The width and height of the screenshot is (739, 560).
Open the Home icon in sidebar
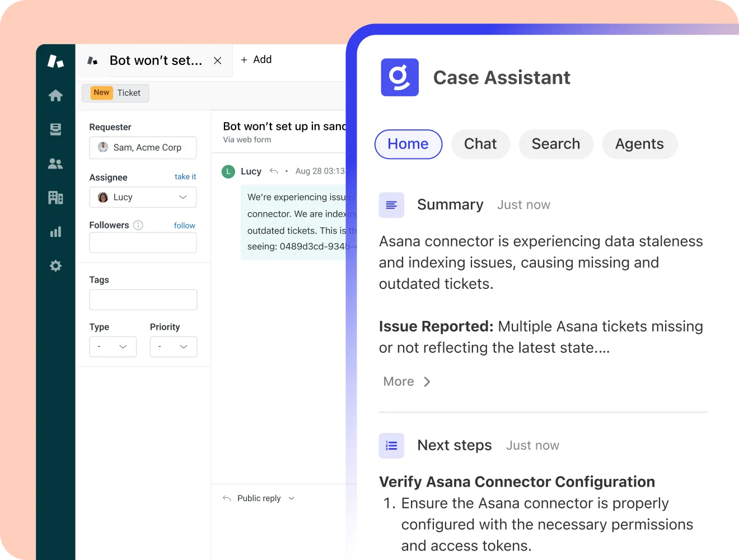tap(55, 96)
